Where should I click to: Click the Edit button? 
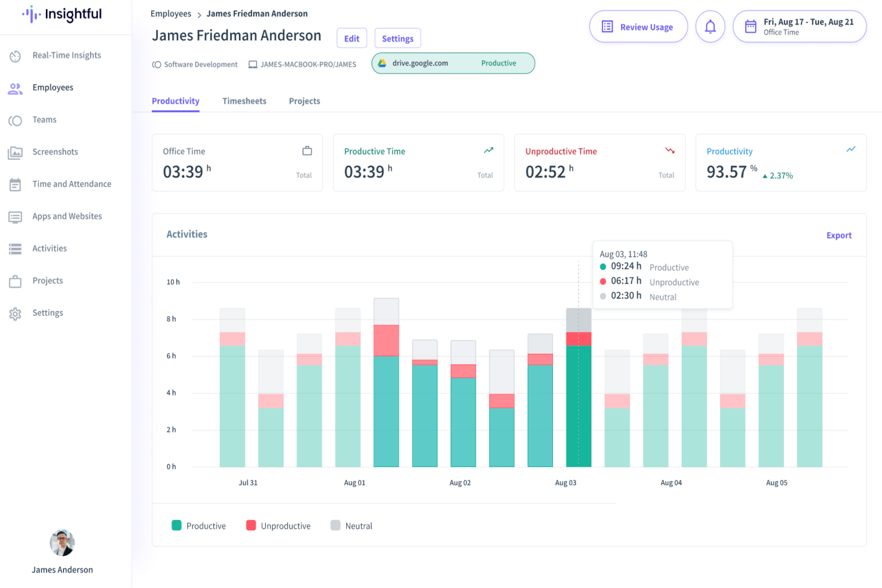coord(352,38)
